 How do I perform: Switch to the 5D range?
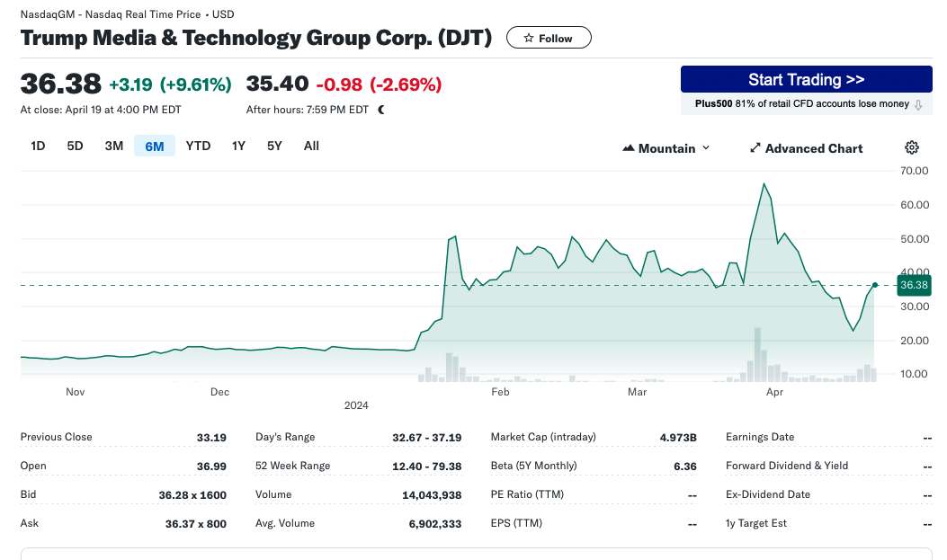point(75,146)
